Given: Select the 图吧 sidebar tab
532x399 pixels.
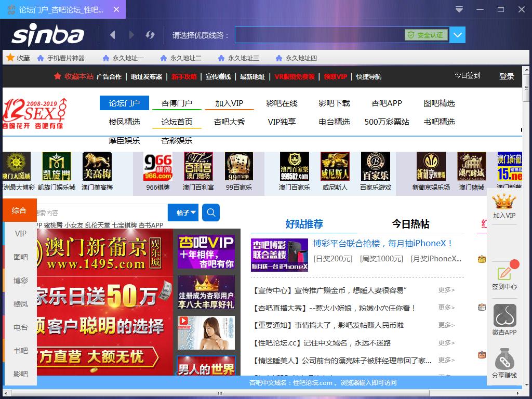Looking at the screenshot, I should (21, 257).
